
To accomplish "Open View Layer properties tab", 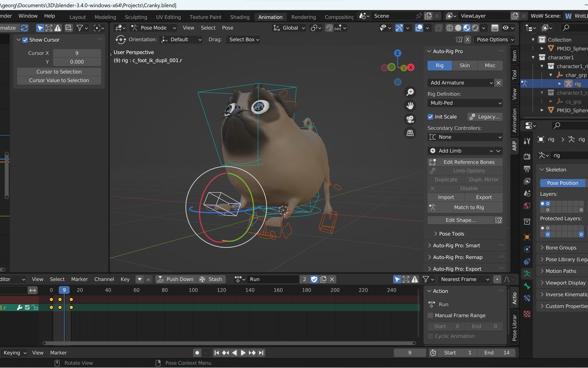I will (527, 181).
